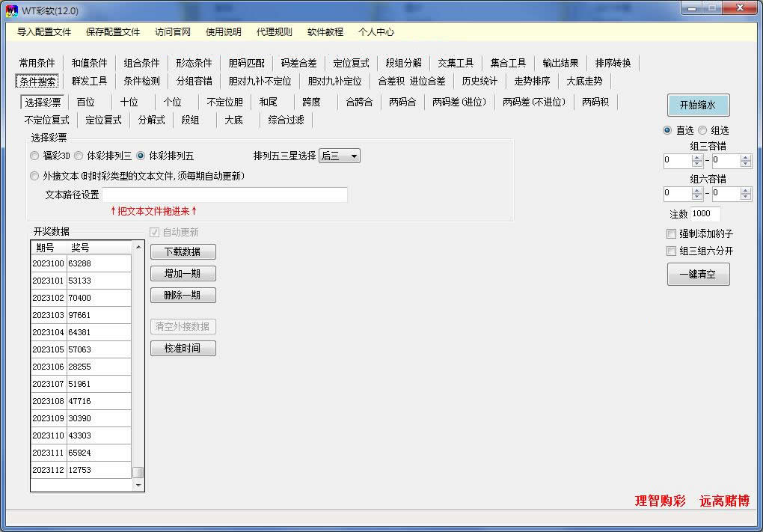
Task: Click the 开始缩水 button
Action: point(698,105)
